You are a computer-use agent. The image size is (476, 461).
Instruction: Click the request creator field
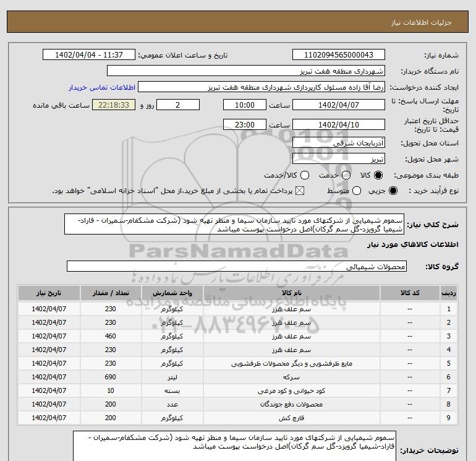click(261, 87)
